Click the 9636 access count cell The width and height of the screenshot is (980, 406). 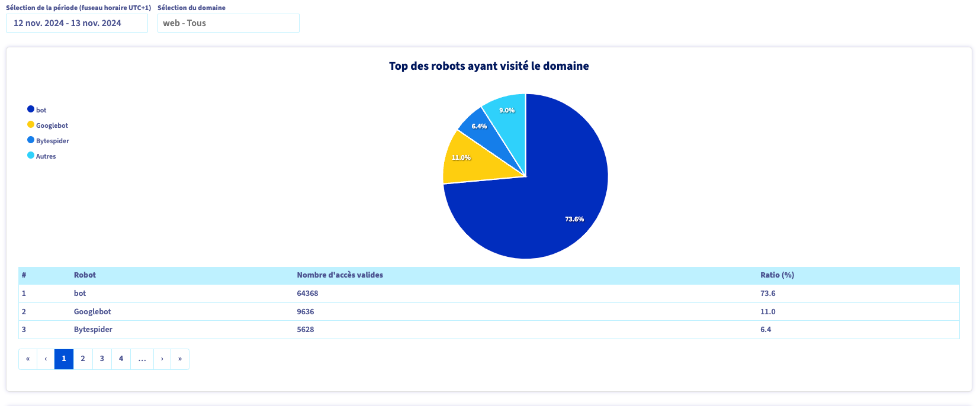click(306, 312)
